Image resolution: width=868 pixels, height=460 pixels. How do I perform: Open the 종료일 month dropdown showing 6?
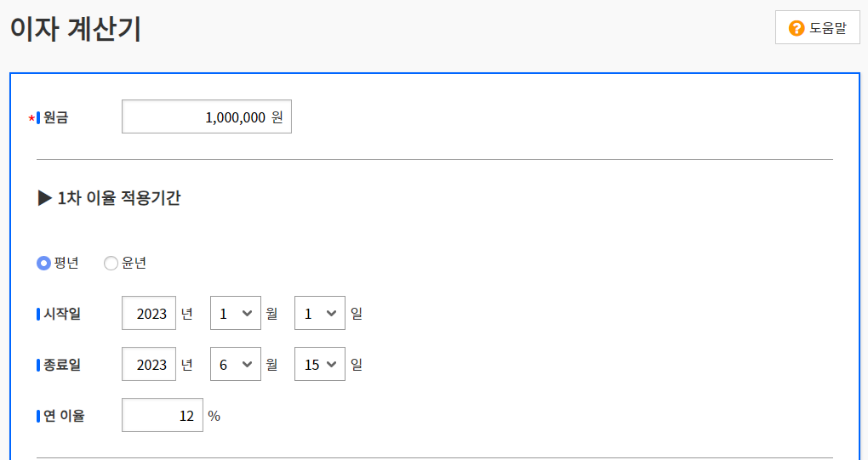pos(235,364)
